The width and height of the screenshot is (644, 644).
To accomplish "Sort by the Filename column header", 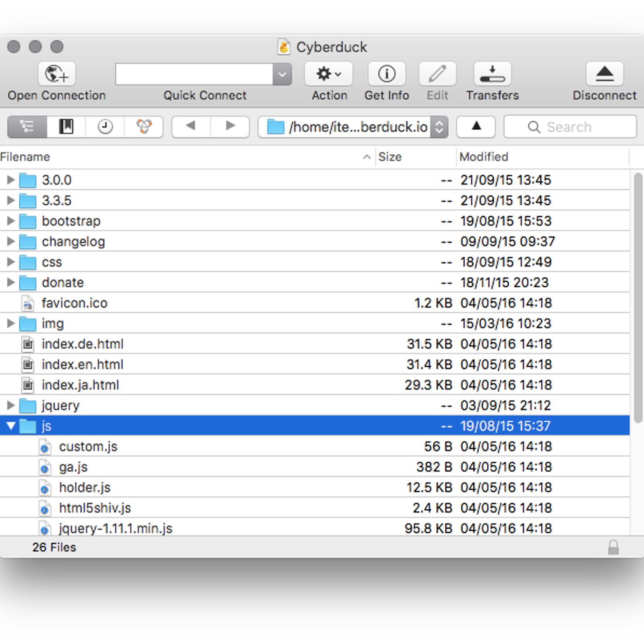I will pyautogui.click(x=187, y=157).
